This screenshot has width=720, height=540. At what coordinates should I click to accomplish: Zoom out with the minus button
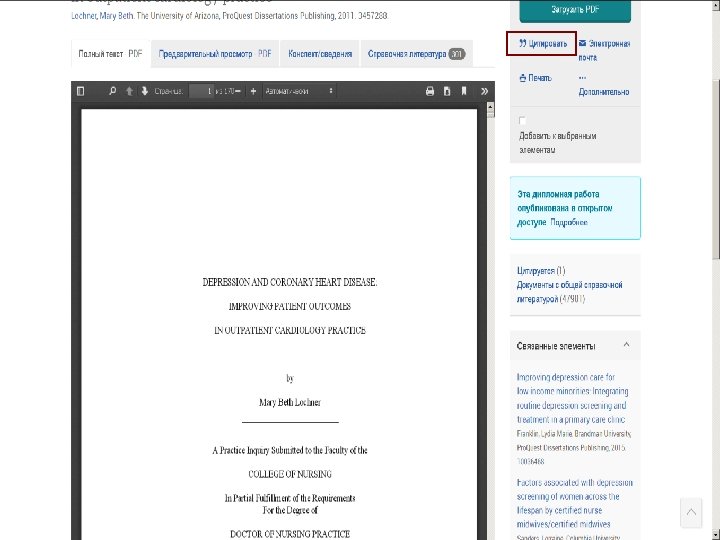click(x=238, y=91)
